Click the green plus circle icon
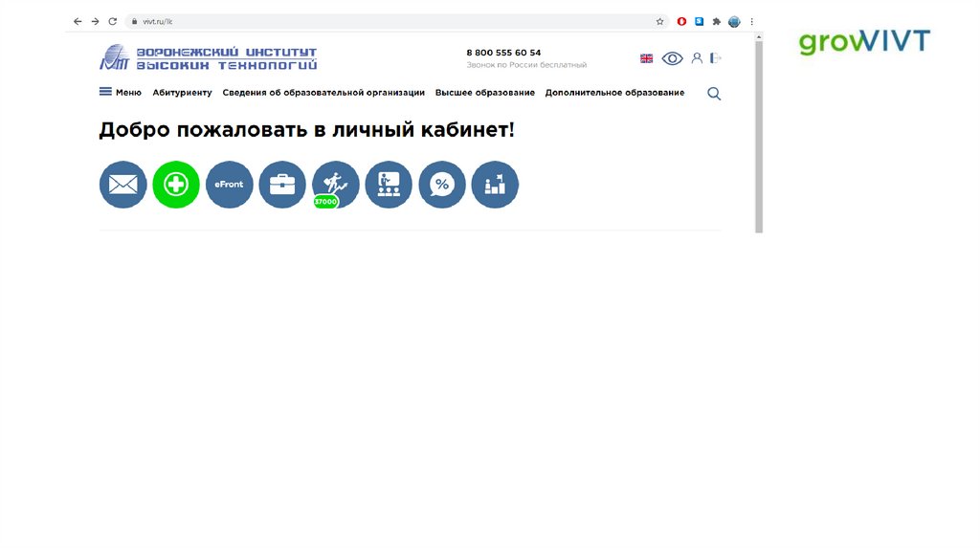Screen dimensions: 980x549 176,185
